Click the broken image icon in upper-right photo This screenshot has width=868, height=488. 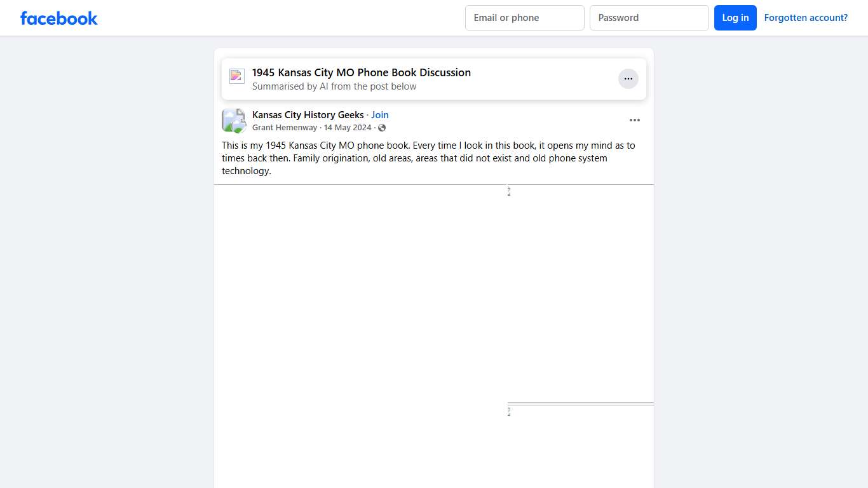(x=509, y=191)
